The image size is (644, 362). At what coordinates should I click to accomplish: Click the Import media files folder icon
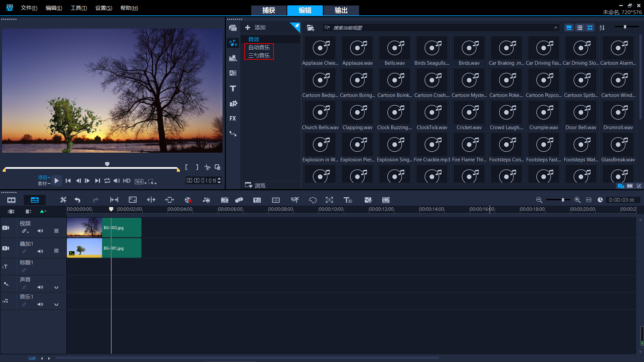coord(310,28)
